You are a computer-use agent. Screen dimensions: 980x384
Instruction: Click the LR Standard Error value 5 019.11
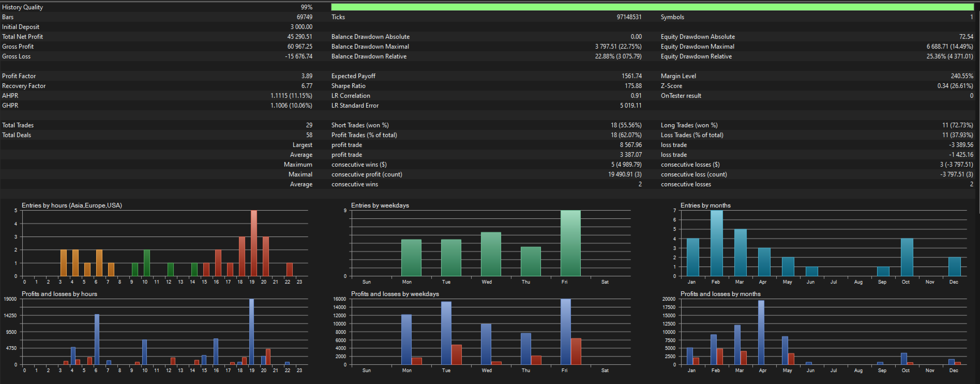click(x=631, y=106)
